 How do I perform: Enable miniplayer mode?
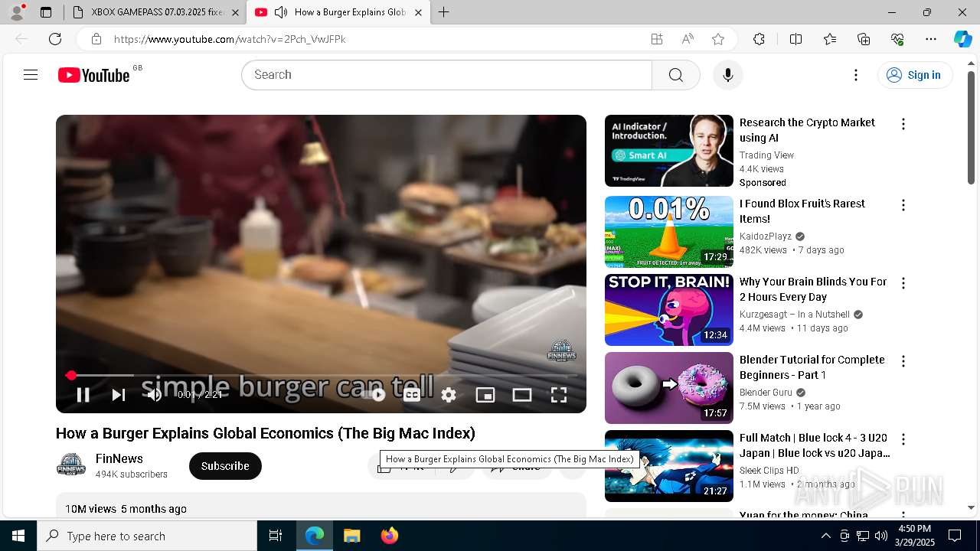click(x=485, y=395)
